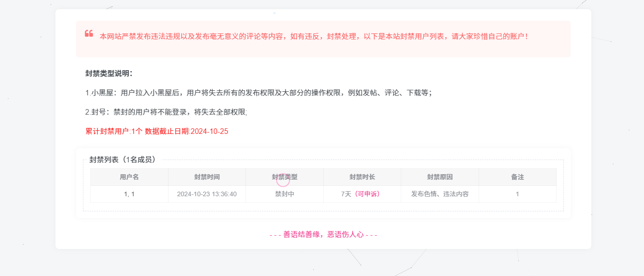The height and width of the screenshot is (276, 644).
Task: Click the ban timestamp 2024-10-23 13:36:40
Action: (207, 194)
